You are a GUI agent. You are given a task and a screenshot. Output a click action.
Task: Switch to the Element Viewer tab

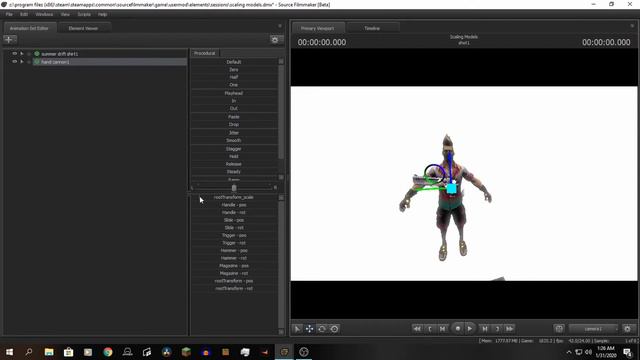83,28
